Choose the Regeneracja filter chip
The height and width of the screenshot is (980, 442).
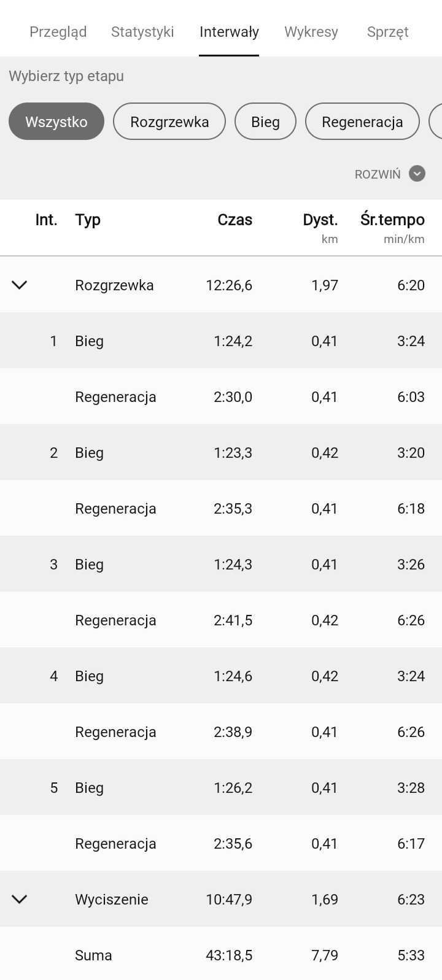362,122
